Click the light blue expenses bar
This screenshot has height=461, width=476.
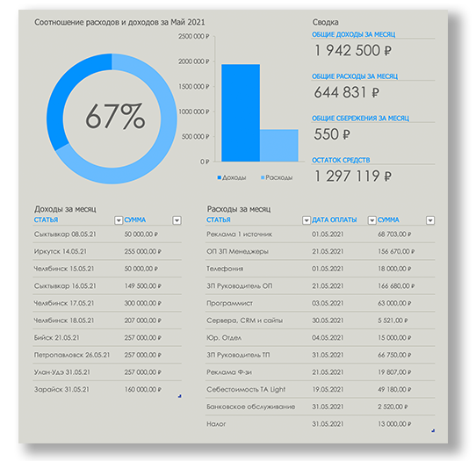click(279, 146)
